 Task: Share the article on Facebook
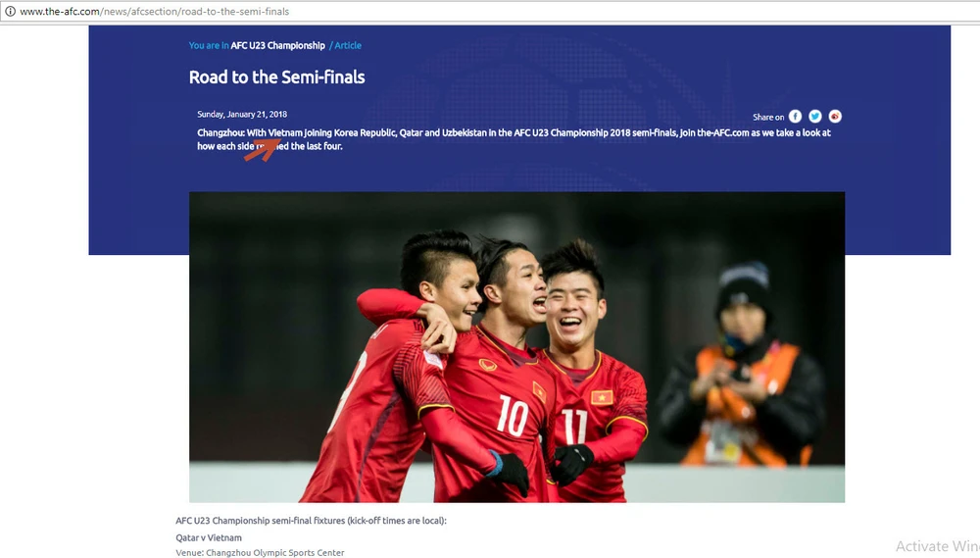pyautogui.click(x=795, y=117)
